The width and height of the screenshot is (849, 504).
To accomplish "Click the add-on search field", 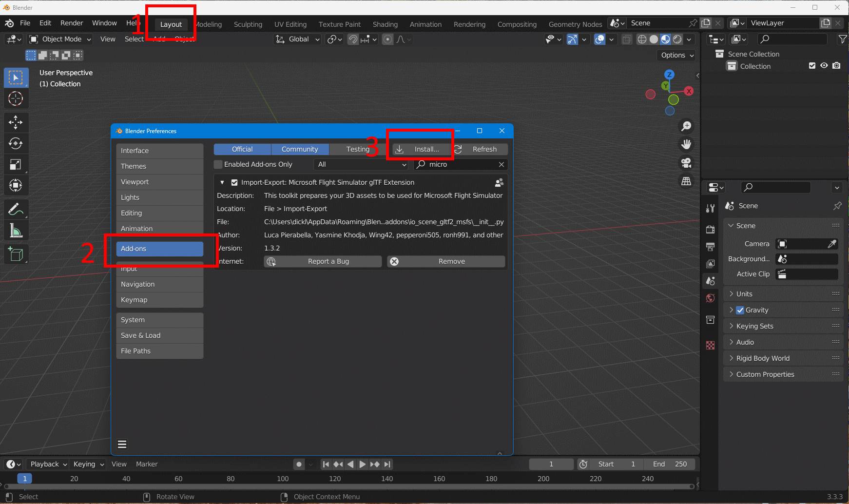I will 461,164.
